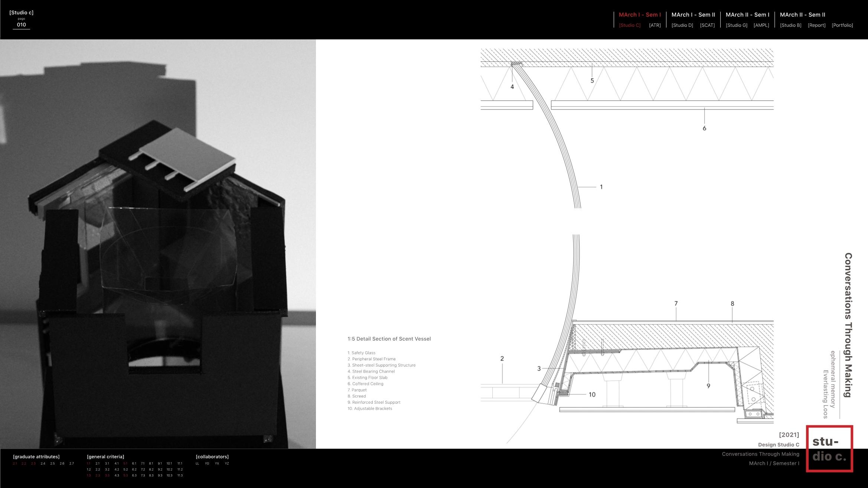Open the [ATR] link
This screenshot has height=488, width=868.
tap(655, 25)
